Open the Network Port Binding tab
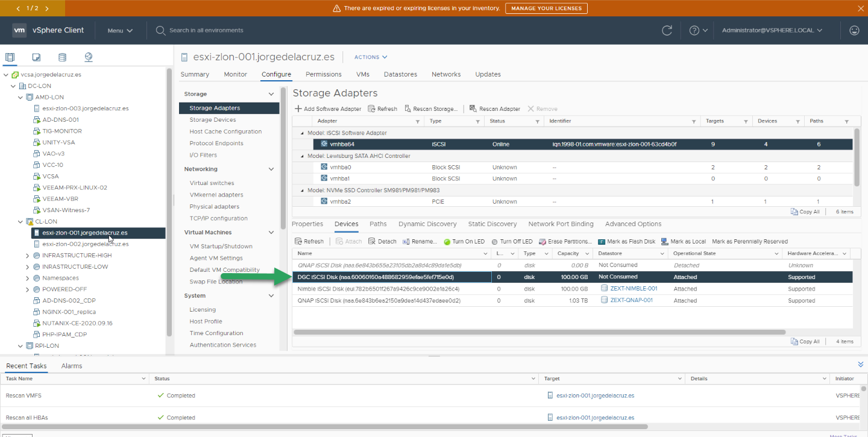This screenshot has width=868, height=437. [x=561, y=224]
